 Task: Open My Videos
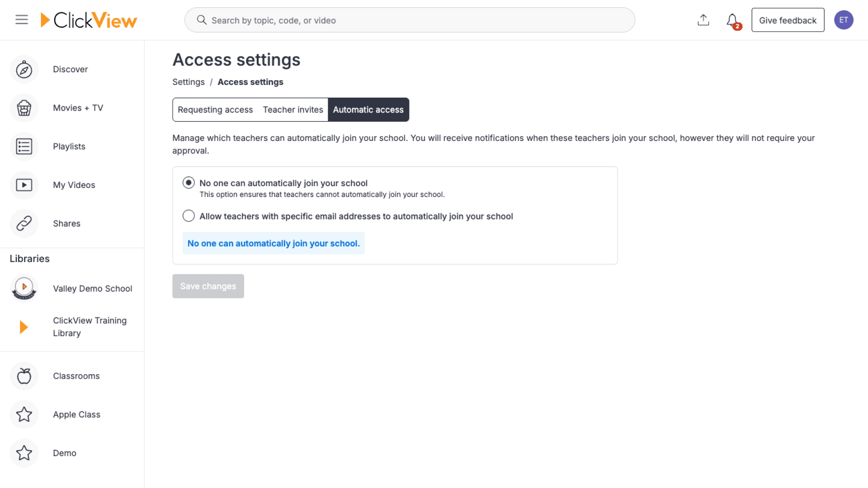pyautogui.click(x=74, y=185)
